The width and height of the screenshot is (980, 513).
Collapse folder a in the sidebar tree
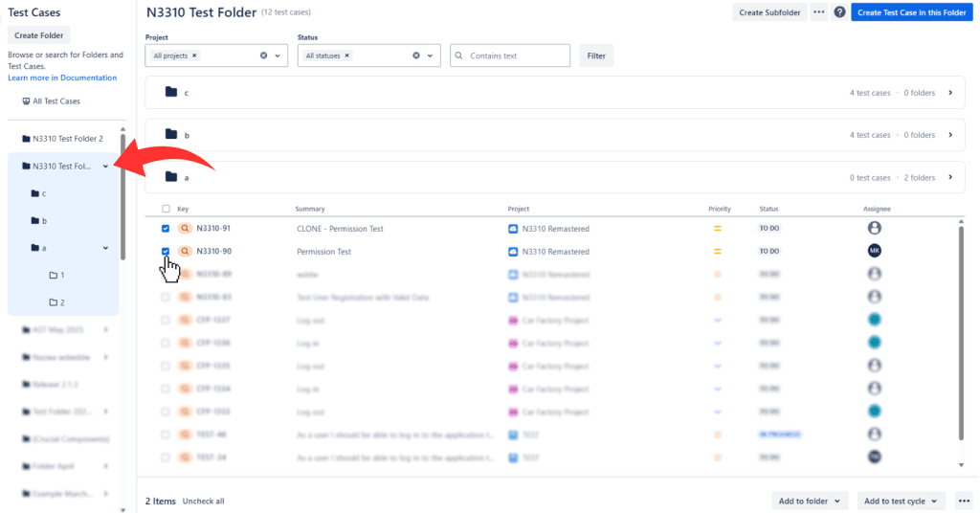tap(105, 248)
